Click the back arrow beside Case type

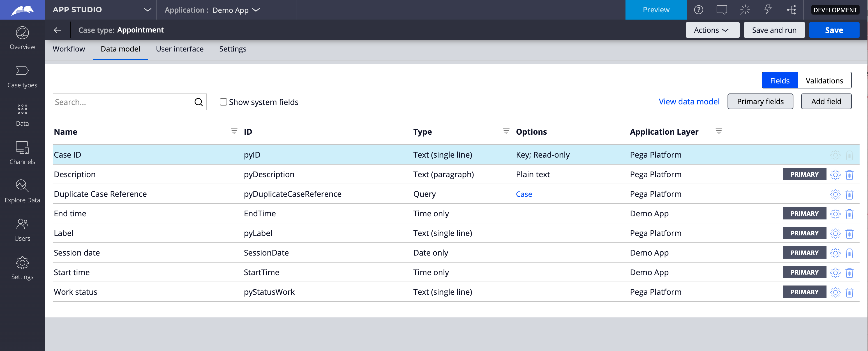[57, 30]
